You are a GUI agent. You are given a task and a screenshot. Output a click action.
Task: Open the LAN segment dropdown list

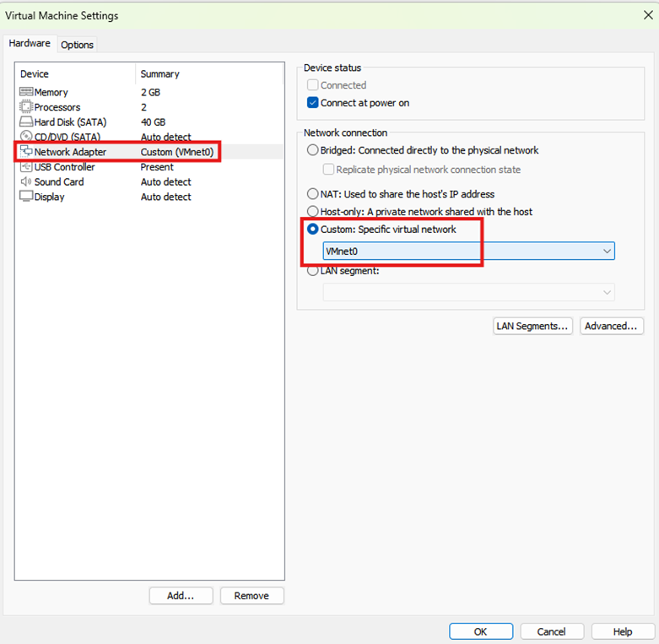tap(468, 292)
